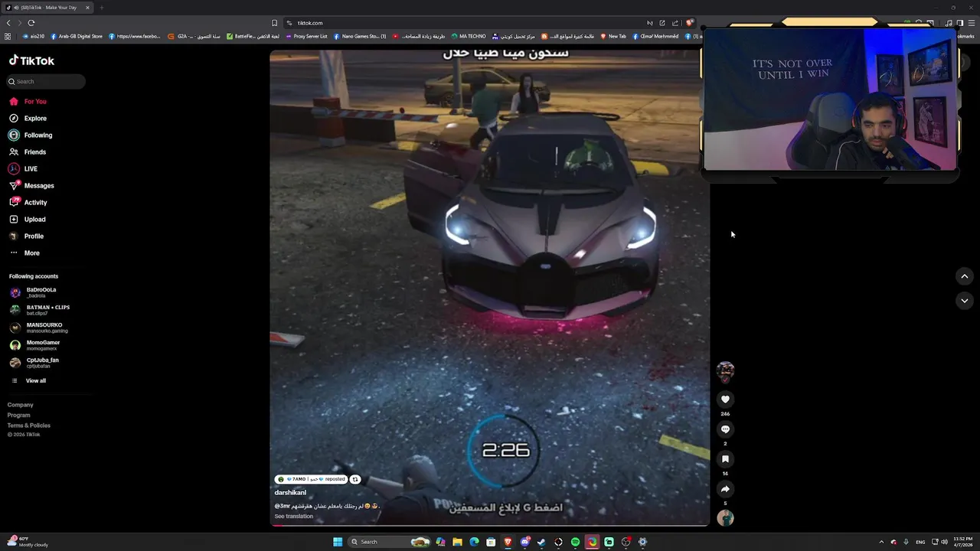Click the 7AMO reposted label

click(x=311, y=479)
